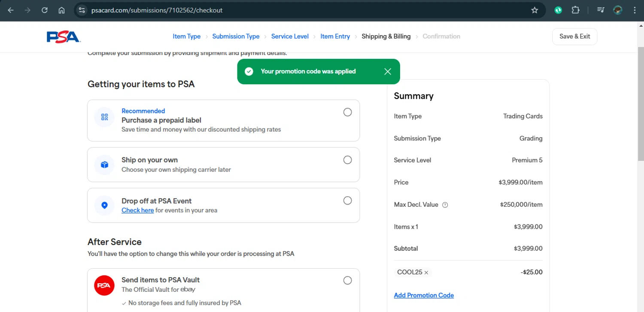Screen dimensions: 644x312
Task: Choose Drop off at PSA Event
Action: (347, 201)
